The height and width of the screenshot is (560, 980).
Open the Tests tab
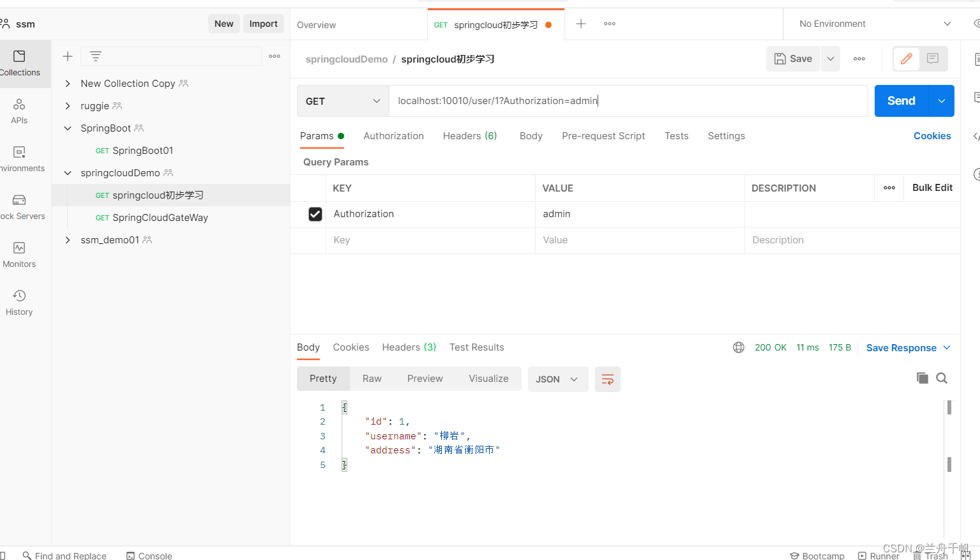click(676, 136)
